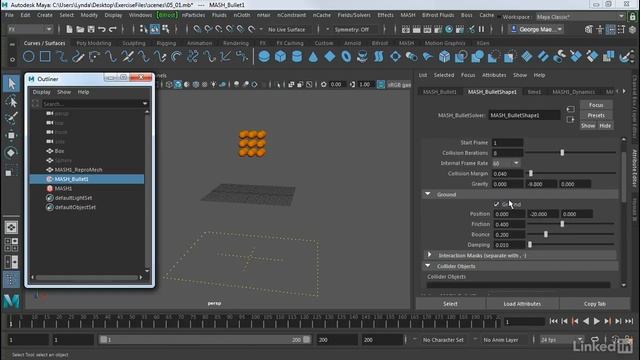
Task: Pick the NURBS square shelf icon
Action: 45,56
